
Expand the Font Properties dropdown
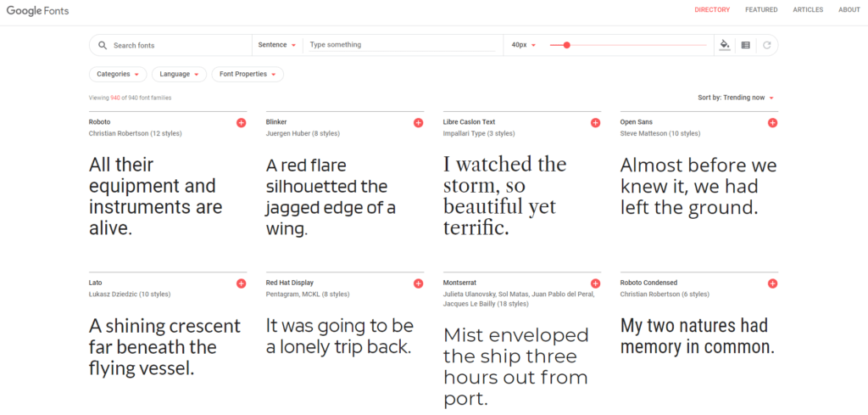pos(248,74)
